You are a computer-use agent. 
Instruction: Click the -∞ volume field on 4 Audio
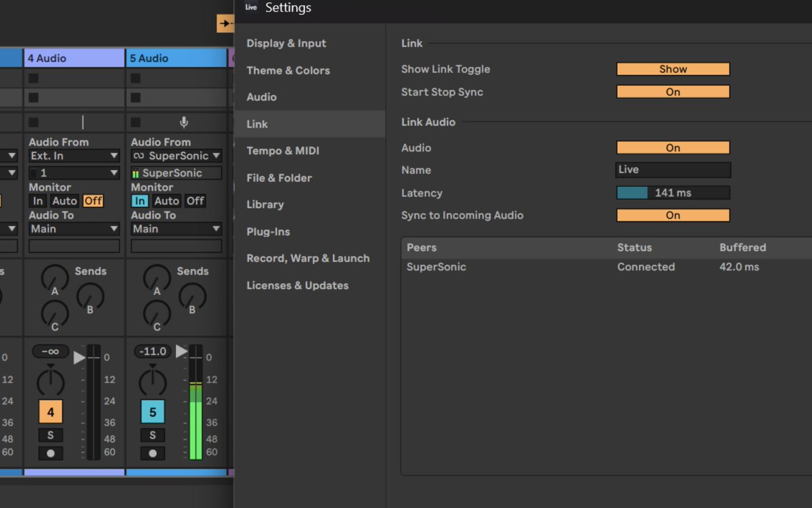[x=50, y=352]
